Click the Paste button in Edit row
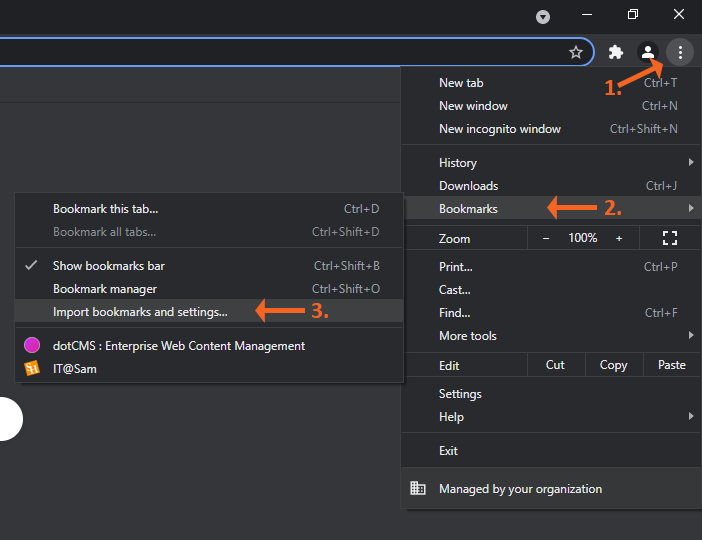The width and height of the screenshot is (702, 540). tap(672, 365)
